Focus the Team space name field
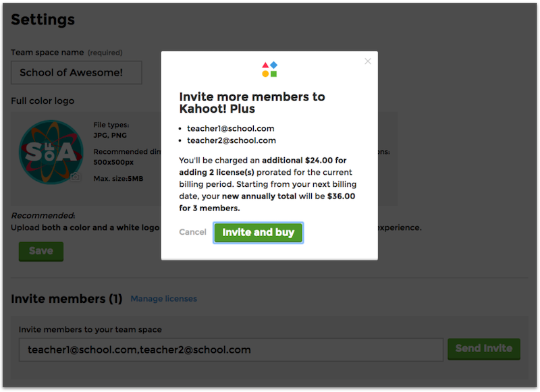This screenshot has width=540, height=392. pos(76,73)
